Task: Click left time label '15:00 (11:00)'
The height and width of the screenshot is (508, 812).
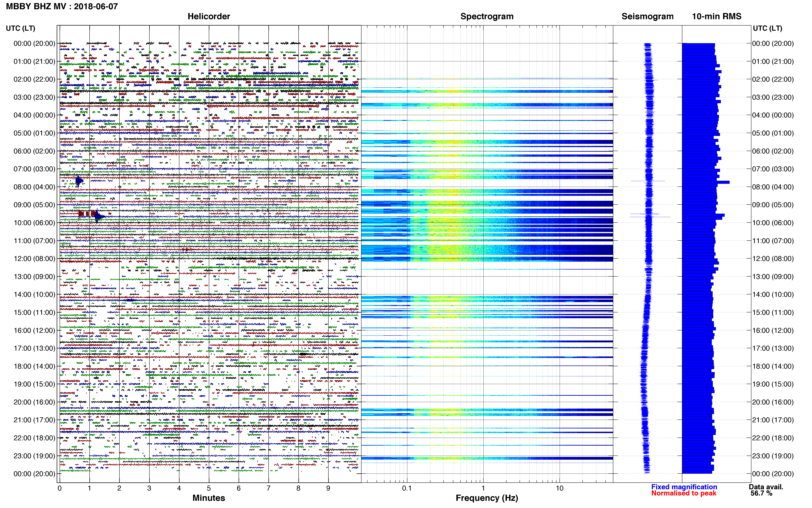Action: coord(34,312)
